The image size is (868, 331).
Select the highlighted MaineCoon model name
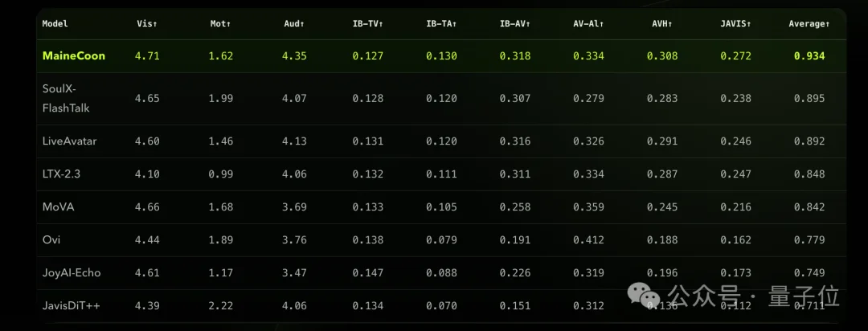point(74,56)
